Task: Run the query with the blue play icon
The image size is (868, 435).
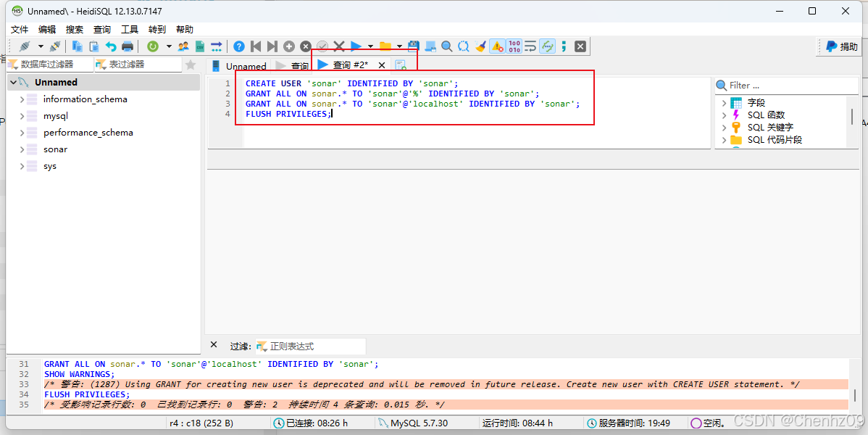Action: (356, 46)
